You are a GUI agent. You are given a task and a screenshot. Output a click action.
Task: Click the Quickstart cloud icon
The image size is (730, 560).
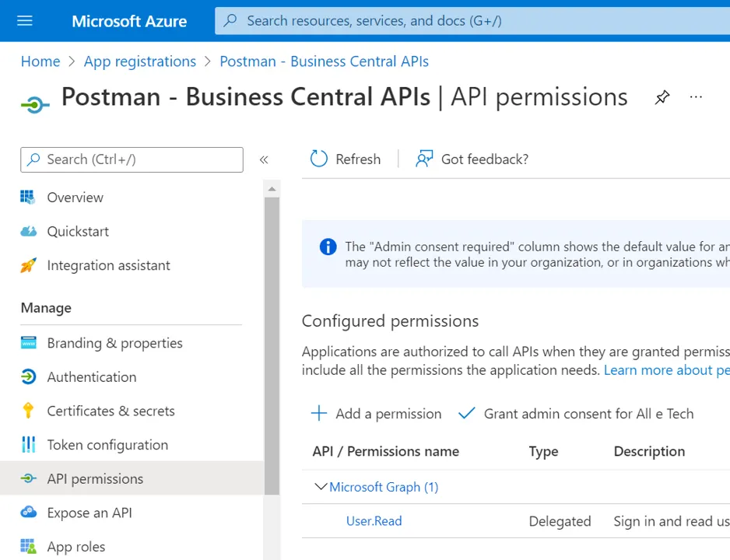tap(28, 231)
